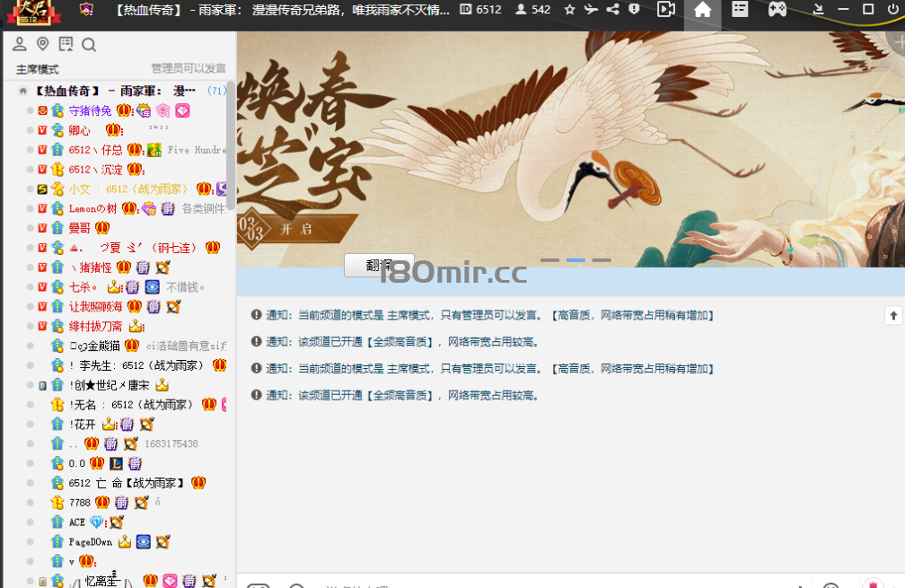This screenshot has height=588, width=905.
Task: Select the highlighted blue carousel indicator
Action: click(576, 260)
